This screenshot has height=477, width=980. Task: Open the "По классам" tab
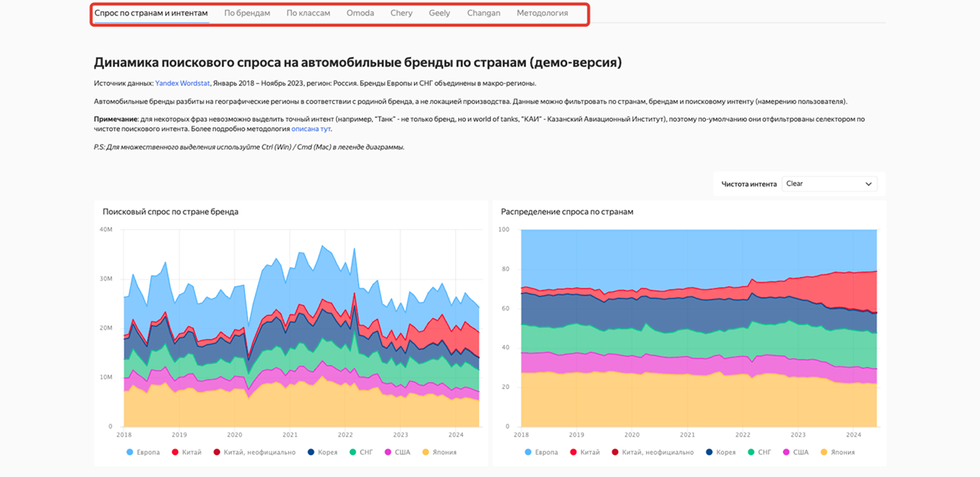pyautogui.click(x=308, y=13)
